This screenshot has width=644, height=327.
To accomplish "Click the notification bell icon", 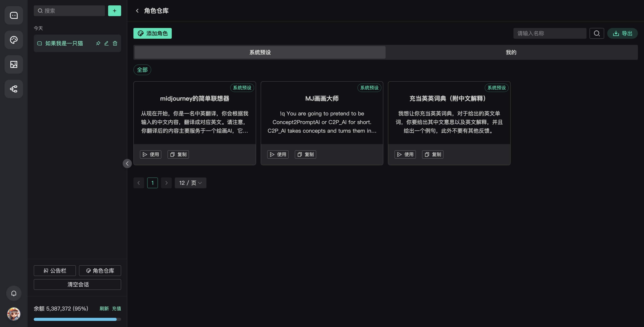I will pyautogui.click(x=14, y=293).
